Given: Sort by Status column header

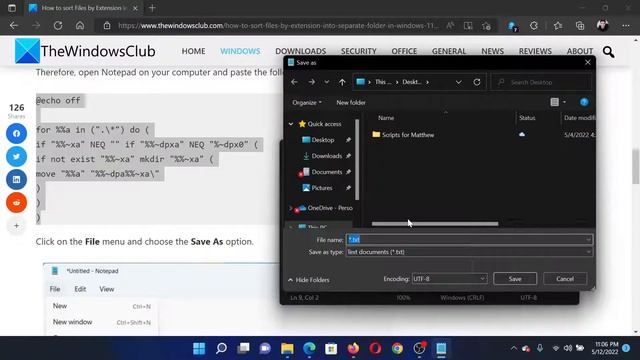Looking at the screenshot, I should click(x=527, y=118).
